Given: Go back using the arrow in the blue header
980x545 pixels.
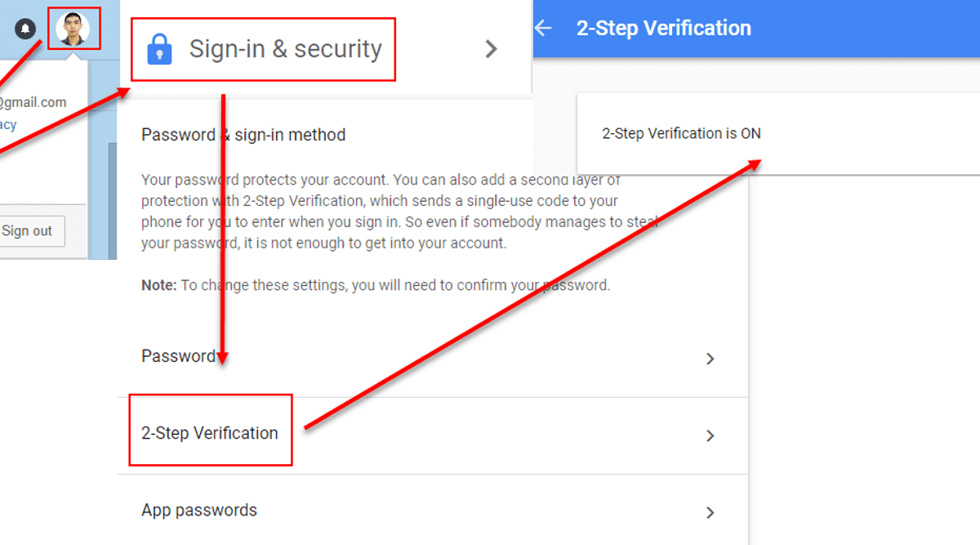Looking at the screenshot, I should pyautogui.click(x=544, y=28).
